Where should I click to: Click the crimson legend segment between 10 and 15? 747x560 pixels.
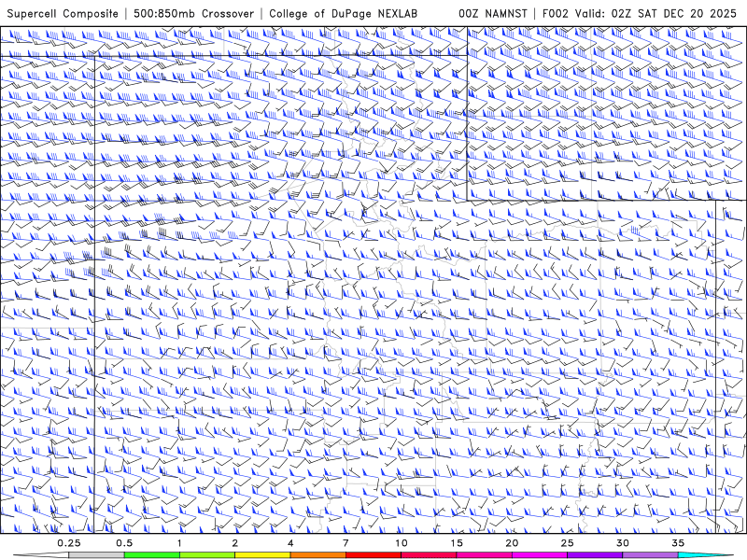click(429, 555)
